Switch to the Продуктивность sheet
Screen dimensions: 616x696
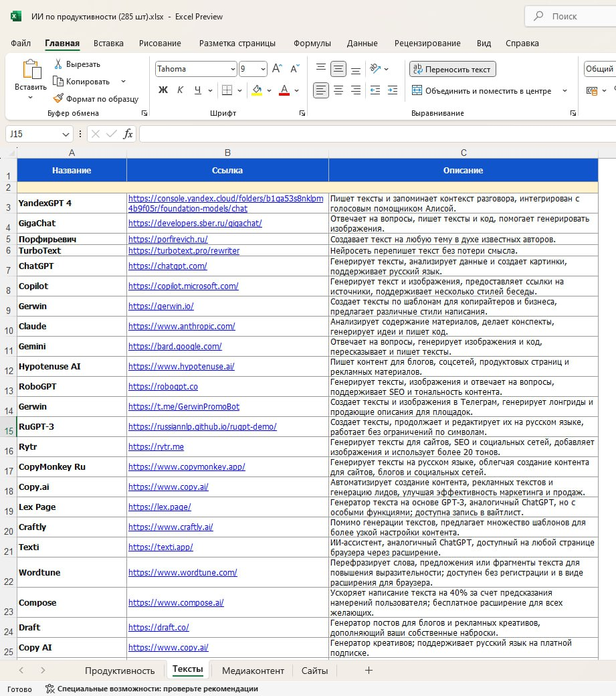click(x=120, y=671)
